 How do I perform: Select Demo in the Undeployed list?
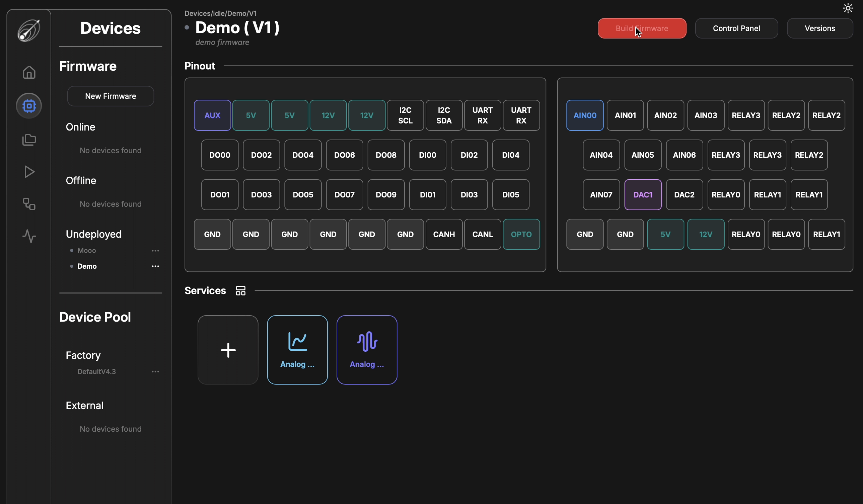coord(87,267)
